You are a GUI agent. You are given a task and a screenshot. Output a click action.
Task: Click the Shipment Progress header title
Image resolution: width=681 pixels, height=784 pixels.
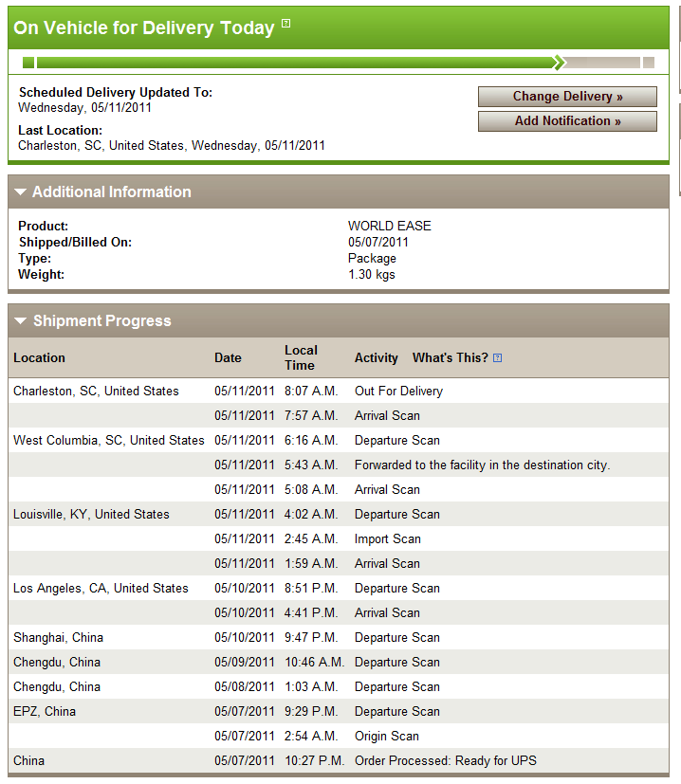pyautogui.click(x=102, y=321)
